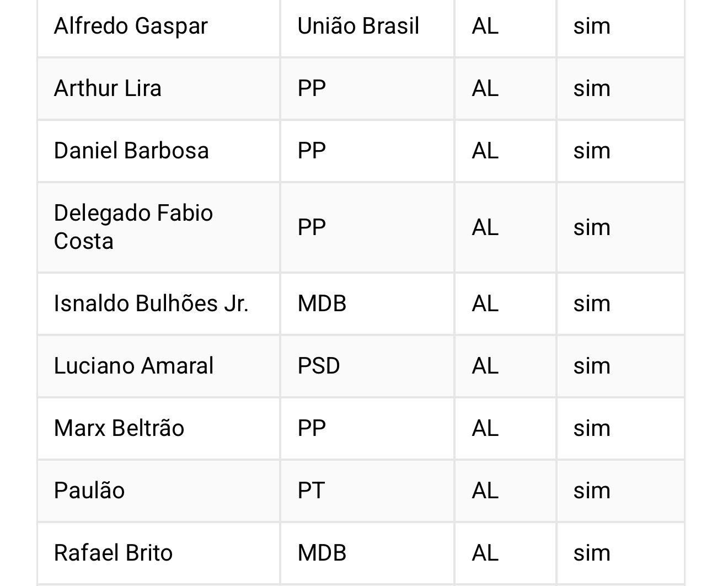This screenshot has width=728, height=586.
Task: Click the name Alfredo Gaspar
Action: [x=131, y=26]
